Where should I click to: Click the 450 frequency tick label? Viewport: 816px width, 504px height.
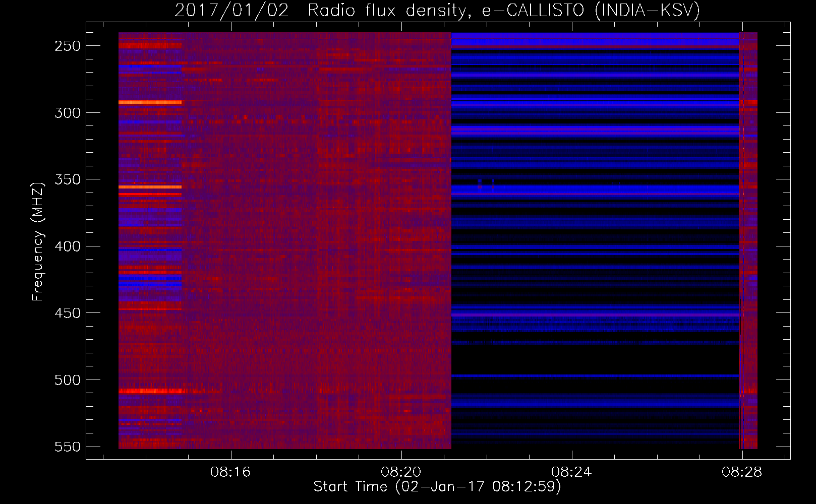[68, 313]
